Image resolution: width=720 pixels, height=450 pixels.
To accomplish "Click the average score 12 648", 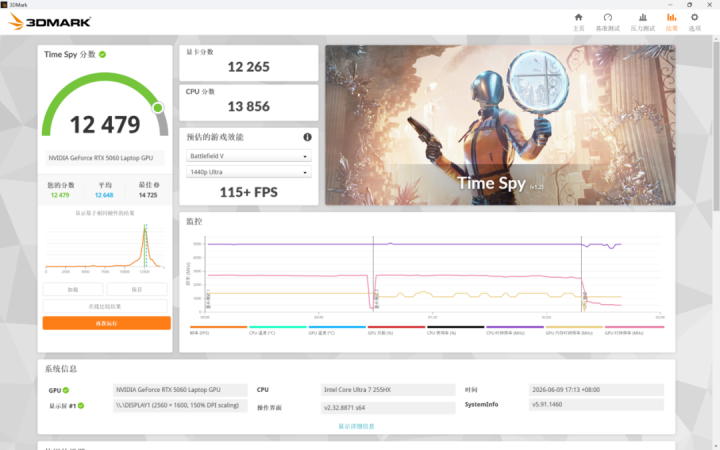I will [x=104, y=195].
